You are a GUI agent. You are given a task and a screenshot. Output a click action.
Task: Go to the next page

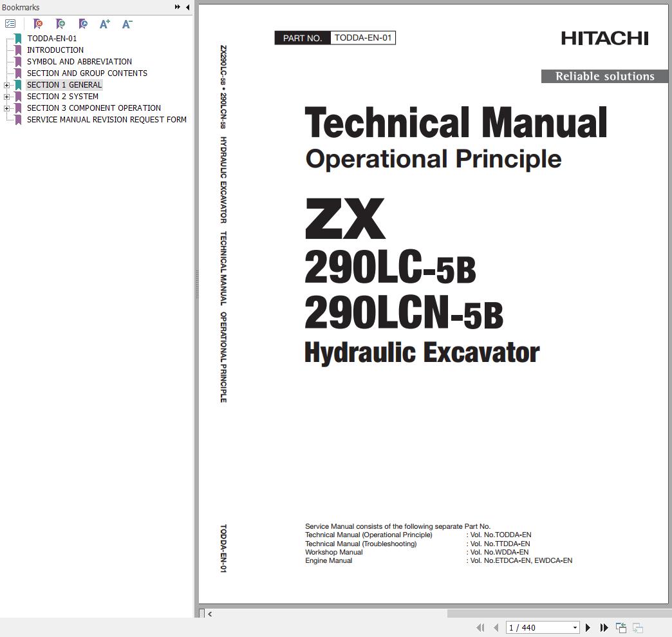coord(588,627)
